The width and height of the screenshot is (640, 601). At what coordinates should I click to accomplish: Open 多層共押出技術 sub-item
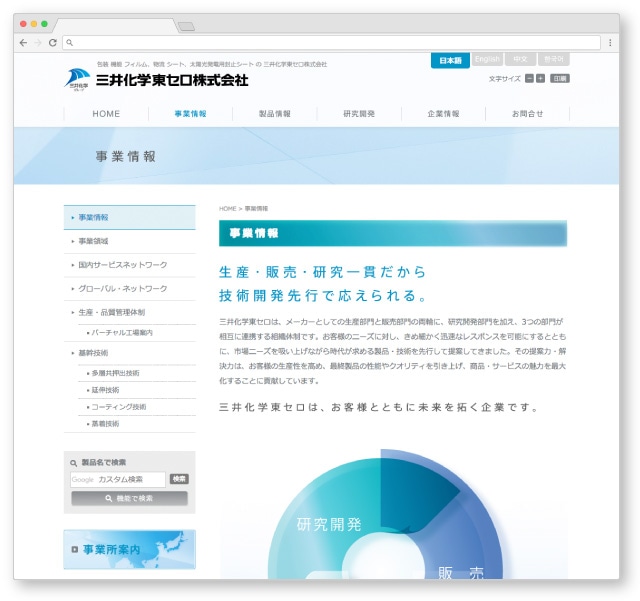click(137, 373)
